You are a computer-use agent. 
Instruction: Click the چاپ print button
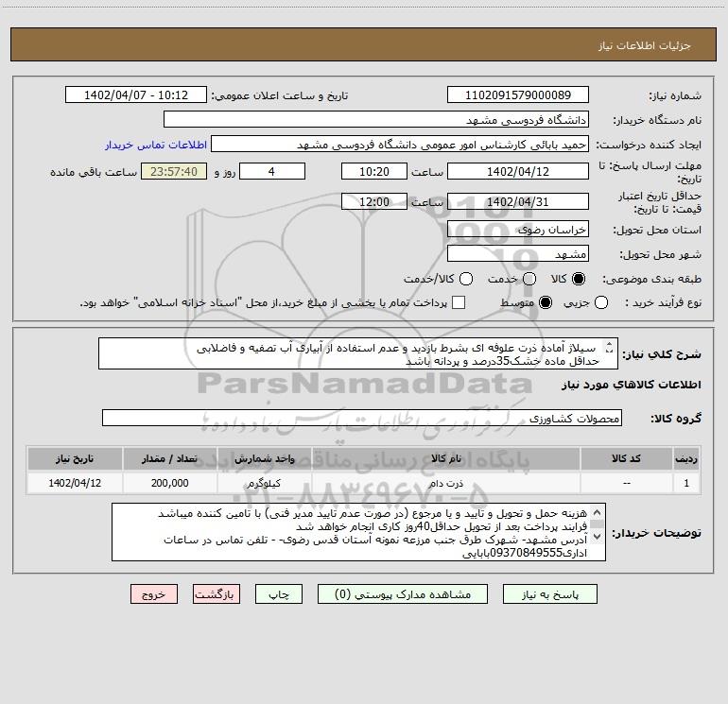coord(279,594)
